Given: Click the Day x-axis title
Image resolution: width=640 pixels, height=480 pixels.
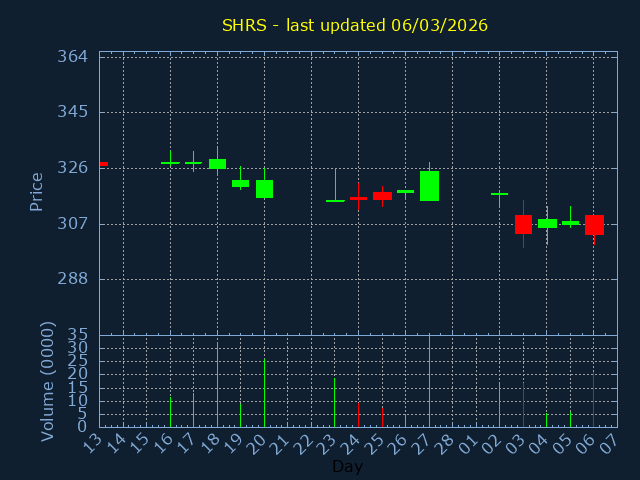Looking at the screenshot, I should click(347, 466).
